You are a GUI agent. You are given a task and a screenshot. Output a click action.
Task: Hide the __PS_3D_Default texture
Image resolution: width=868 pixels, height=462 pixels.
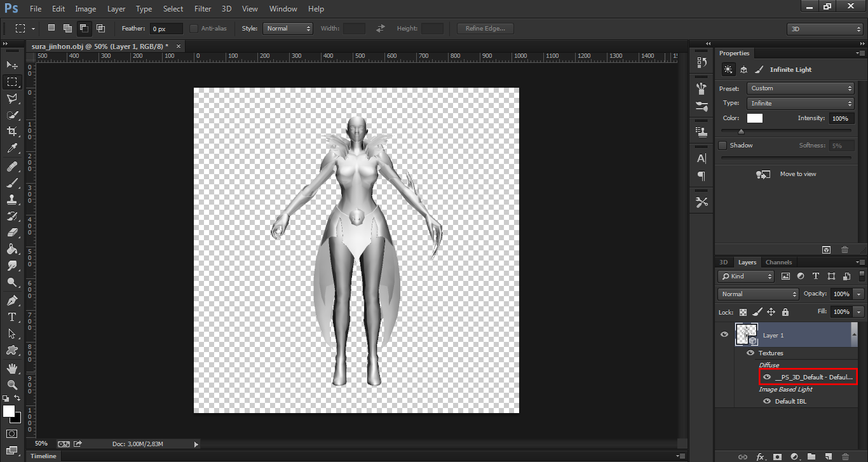click(x=767, y=377)
